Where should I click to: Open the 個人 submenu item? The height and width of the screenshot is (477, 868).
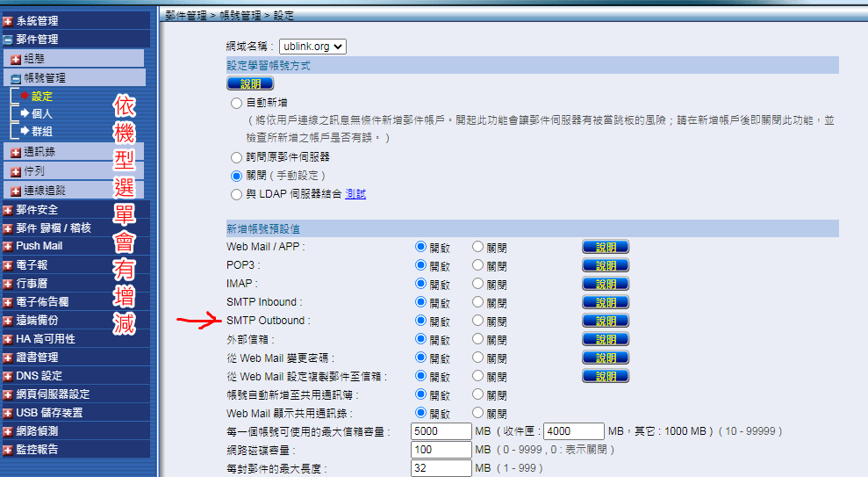tap(42, 114)
